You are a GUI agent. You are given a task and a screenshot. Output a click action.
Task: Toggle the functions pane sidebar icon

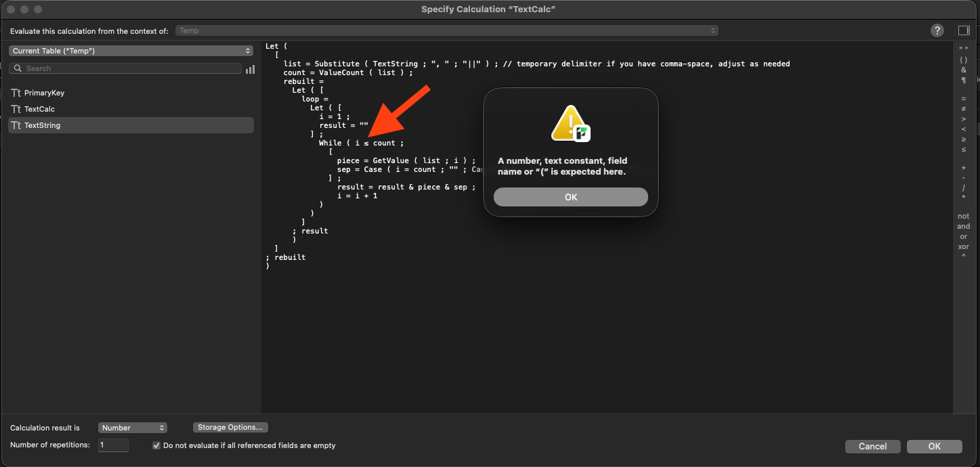tap(963, 30)
